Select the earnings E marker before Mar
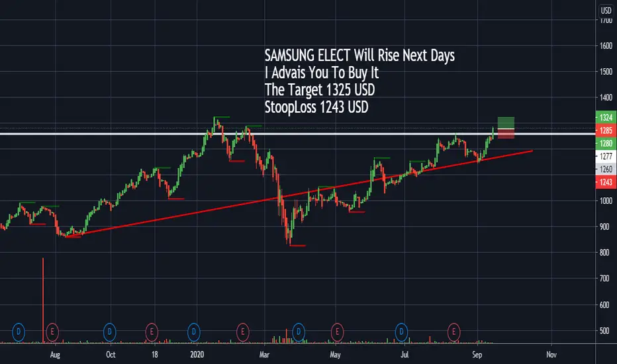617x364 pixels. click(243, 332)
